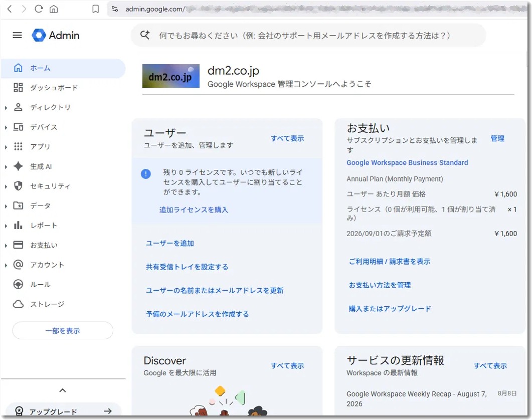The height and width of the screenshot is (420, 532).
Task: Open the hamburger main menu
Action: point(18,35)
